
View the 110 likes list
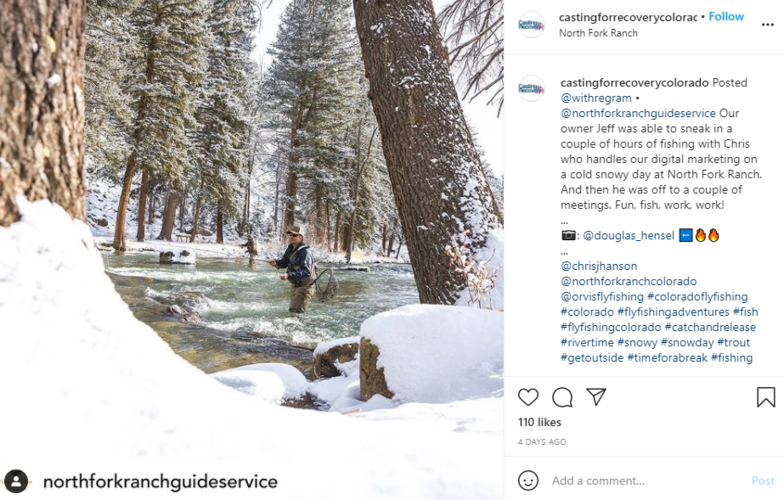pos(540,422)
